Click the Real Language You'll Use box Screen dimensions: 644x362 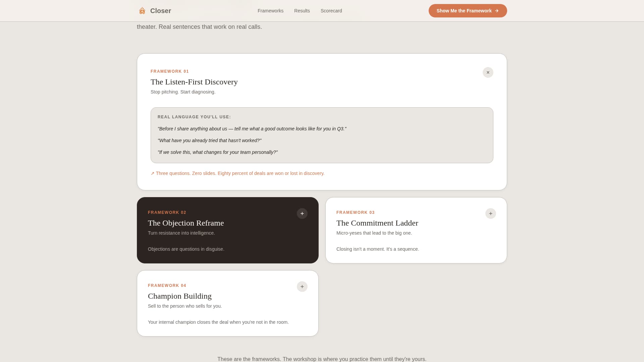tap(322, 135)
